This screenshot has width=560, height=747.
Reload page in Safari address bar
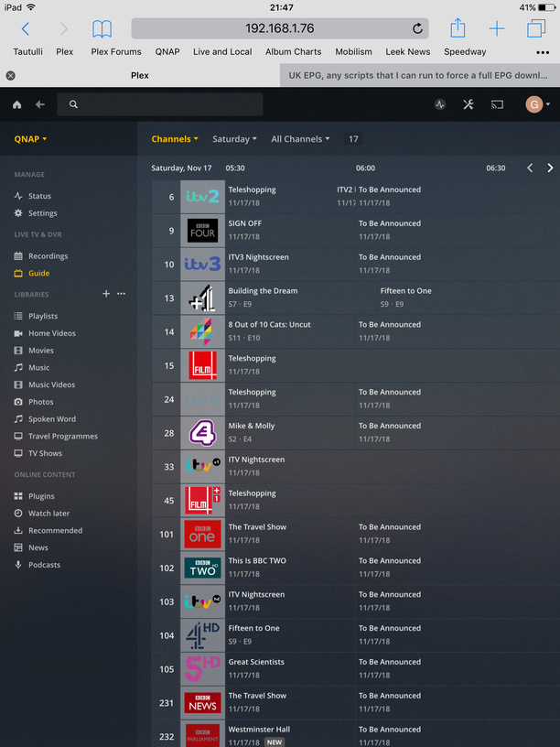point(417,28)
